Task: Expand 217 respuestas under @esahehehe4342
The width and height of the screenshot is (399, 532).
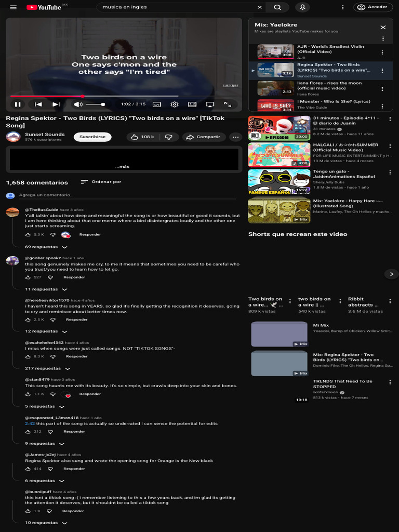Action: pyautogui.click(x=47, y=368)
